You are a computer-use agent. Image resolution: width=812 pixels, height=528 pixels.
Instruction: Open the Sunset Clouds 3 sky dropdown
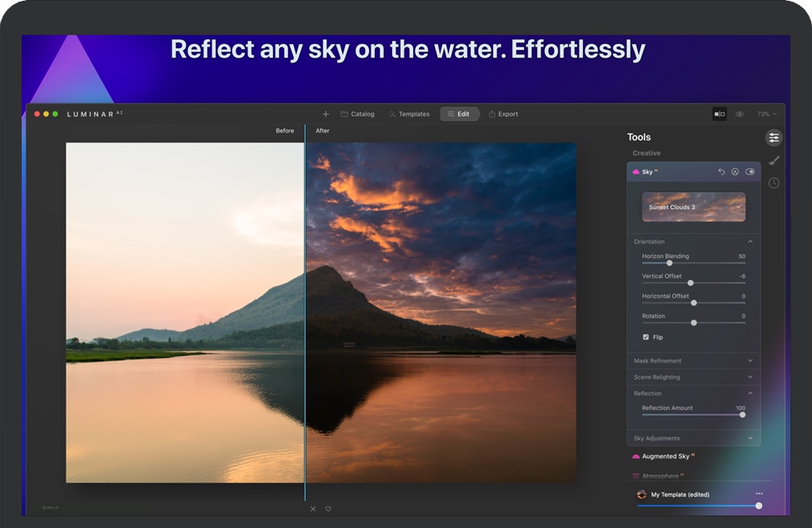693,207
